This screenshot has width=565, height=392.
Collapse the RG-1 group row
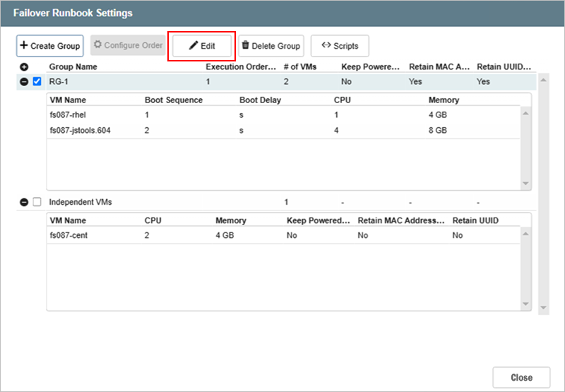pos(24,82)
